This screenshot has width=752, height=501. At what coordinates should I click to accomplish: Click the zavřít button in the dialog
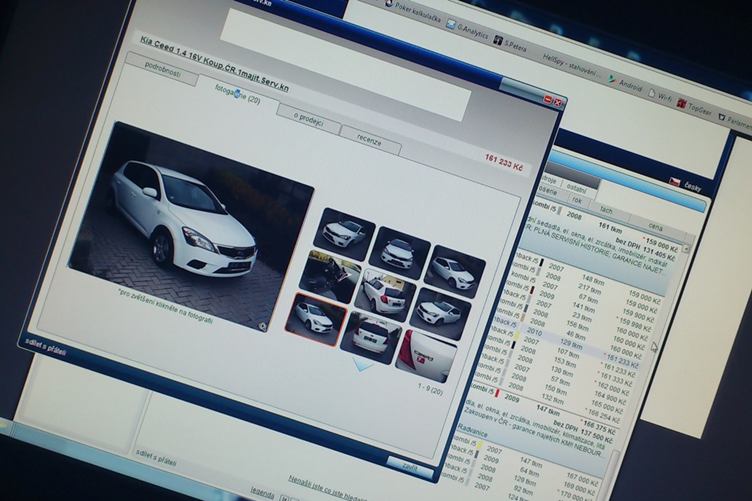pos(410,467)
